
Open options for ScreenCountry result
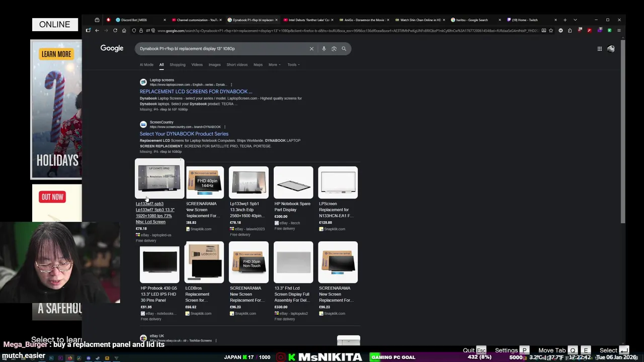[x=224, y=127]
